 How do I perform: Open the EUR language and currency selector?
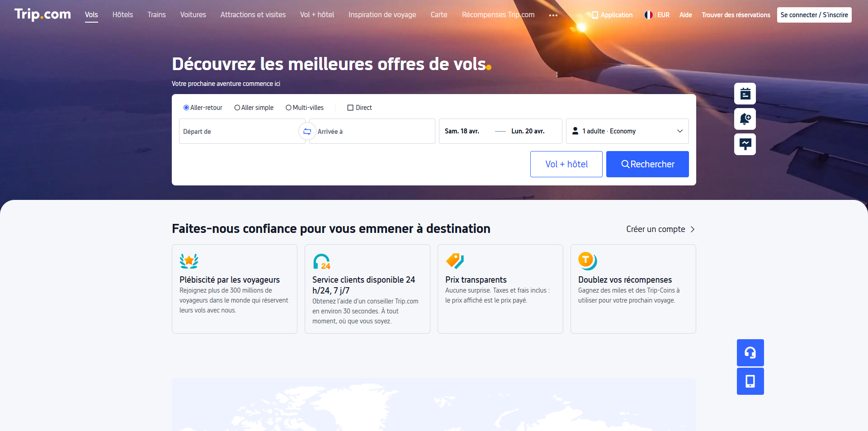657,15
